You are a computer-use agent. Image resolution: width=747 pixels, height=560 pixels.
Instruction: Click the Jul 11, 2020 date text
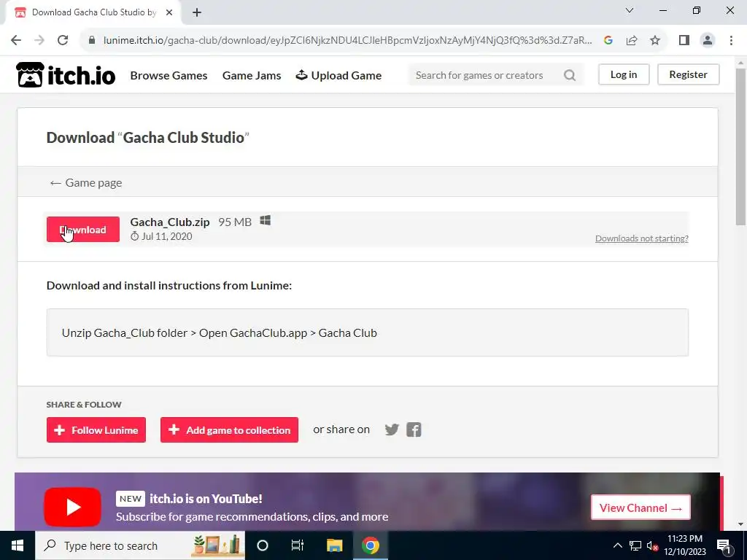coord(167,236)
